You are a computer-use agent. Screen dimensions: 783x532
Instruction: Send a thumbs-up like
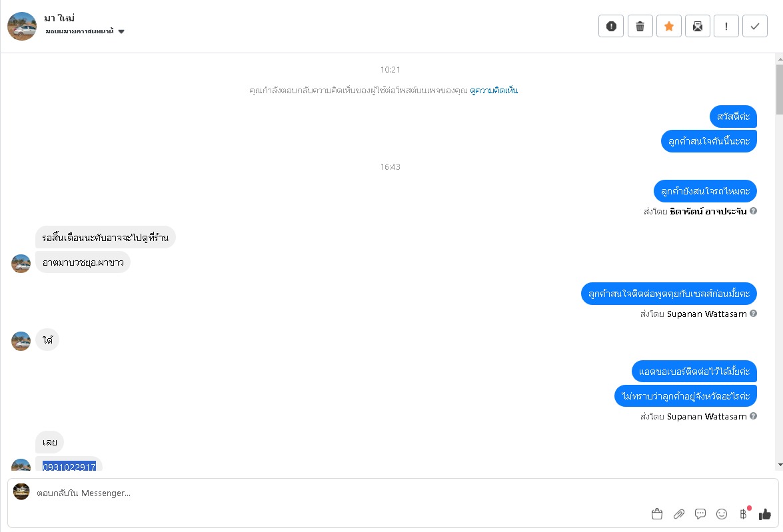coord(764,514)
